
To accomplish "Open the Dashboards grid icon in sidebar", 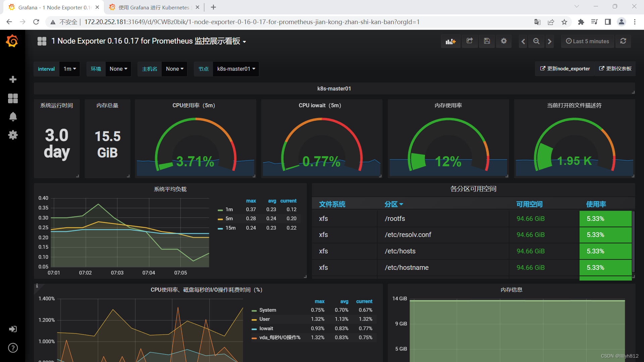I will point(13,98).
